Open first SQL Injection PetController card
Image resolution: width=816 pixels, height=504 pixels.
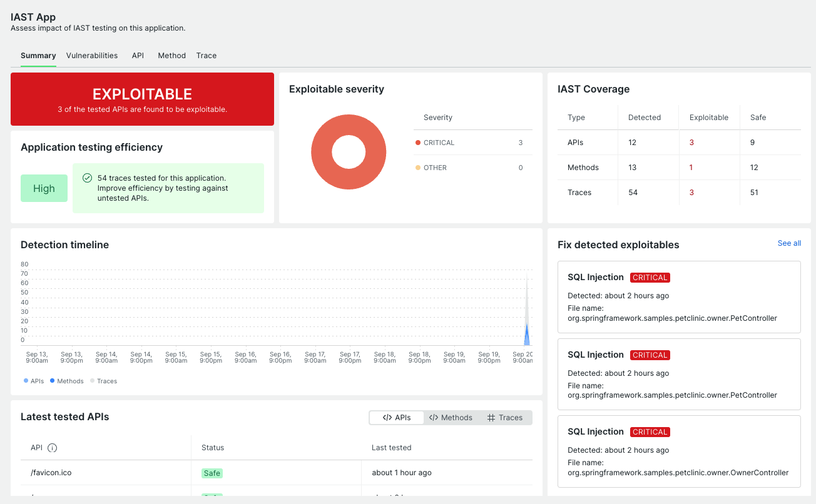[x=679, y=297]
